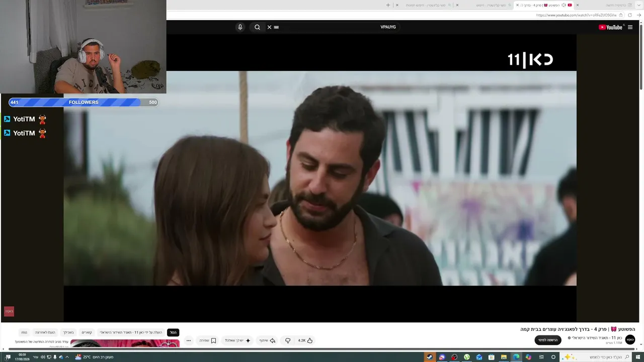Image resolution: width=644 pixels, height=362 pixels.
Task: Click the video player to pause playback
Action: (x=320, y=178)
